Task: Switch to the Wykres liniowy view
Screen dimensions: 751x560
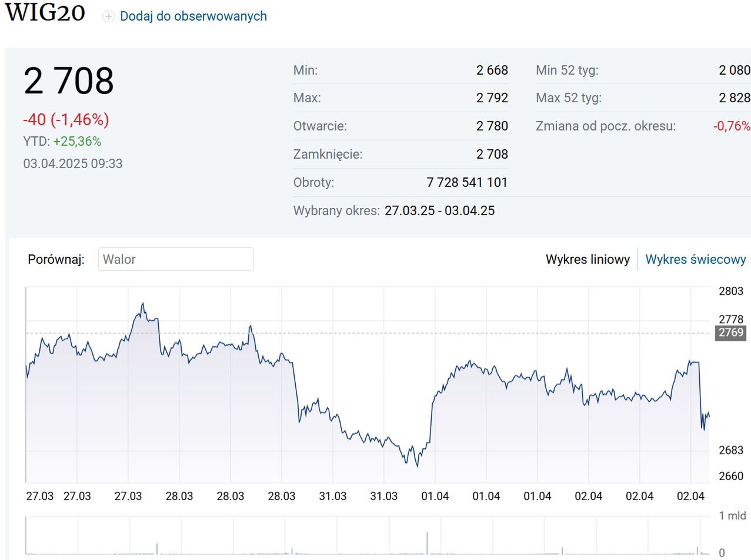Action: pyautogui.click(x=587, y=259)
